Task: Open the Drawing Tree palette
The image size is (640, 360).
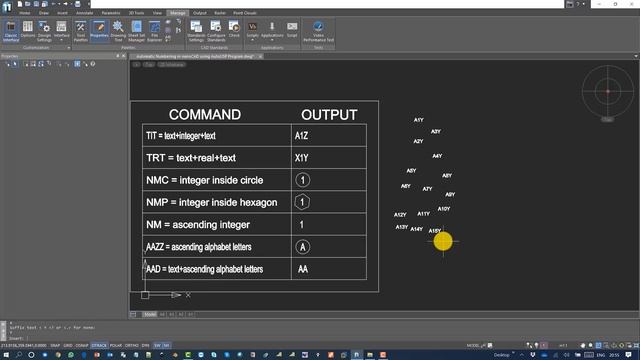Action: pos(118,31)
